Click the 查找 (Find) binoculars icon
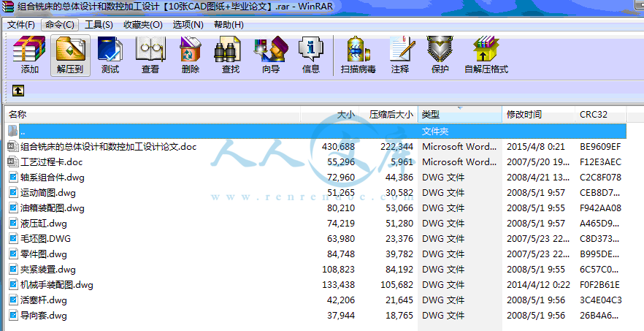This screenshot has height=331, width=644. coord(228,50)
